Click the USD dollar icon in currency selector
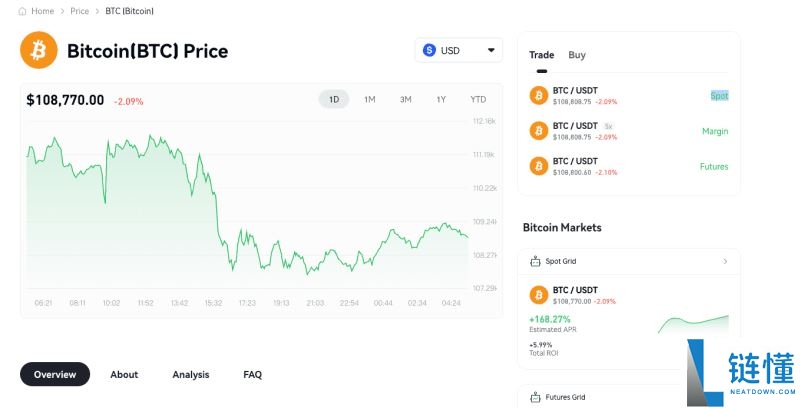Image resolution: width=800 pixels, height=408 pixels. coord(430,50)
